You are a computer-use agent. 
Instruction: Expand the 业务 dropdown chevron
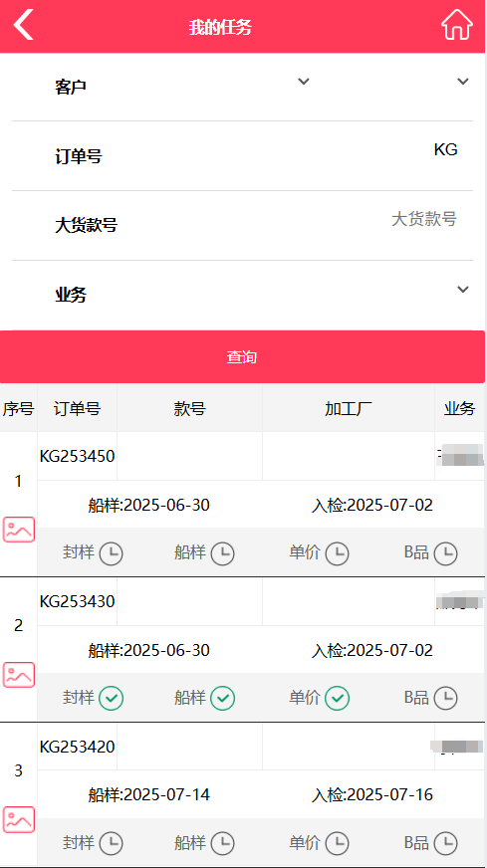click(463, 290)
